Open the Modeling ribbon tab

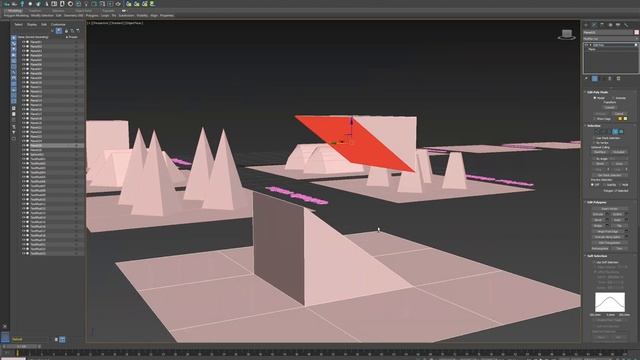tap(15, 11)
